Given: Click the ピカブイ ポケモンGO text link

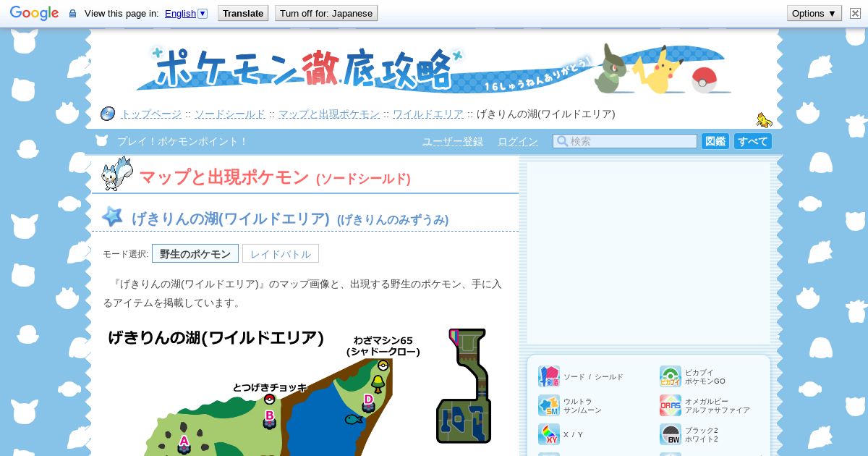Looking at the screenshot, I should [705, 376].
